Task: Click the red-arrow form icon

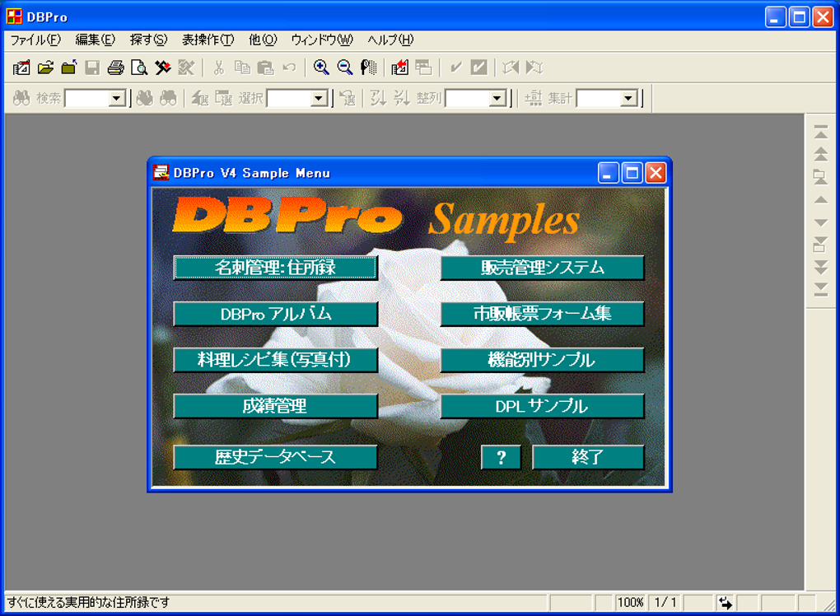Action: [x=399, y=68]
